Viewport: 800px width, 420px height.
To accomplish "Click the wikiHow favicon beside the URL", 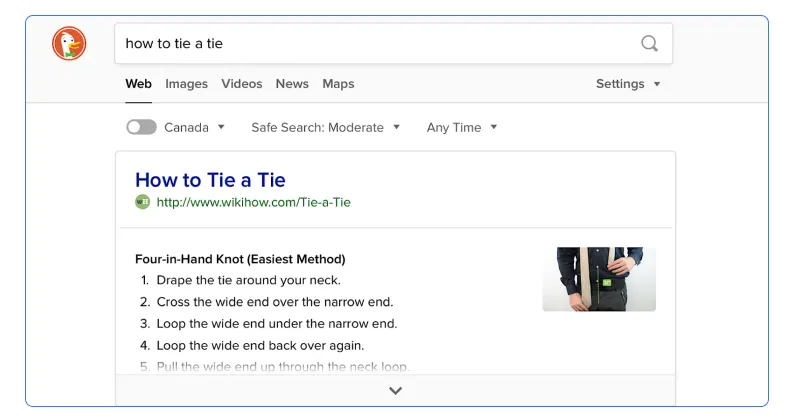I will (x=142, y=202).
